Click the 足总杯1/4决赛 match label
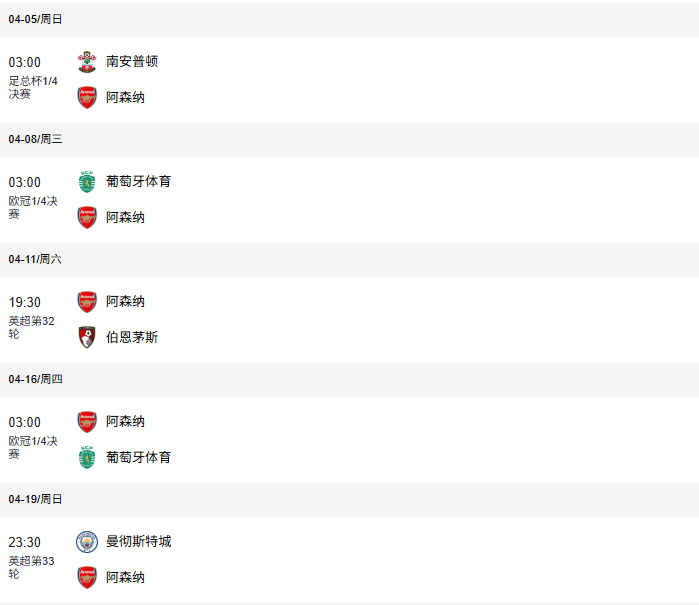Image resolution: width=699 pixels, height=605 pixels. tap(33, 88)
